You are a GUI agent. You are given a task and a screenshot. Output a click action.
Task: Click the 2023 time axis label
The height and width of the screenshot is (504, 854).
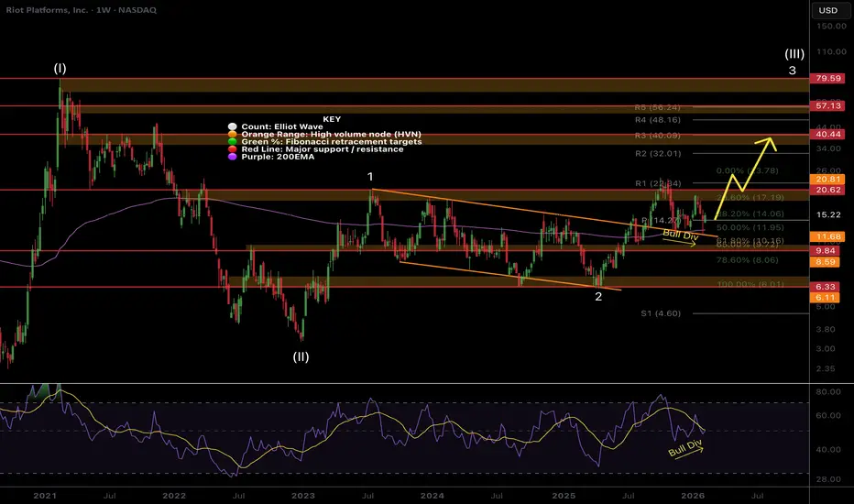coord(302,496)
